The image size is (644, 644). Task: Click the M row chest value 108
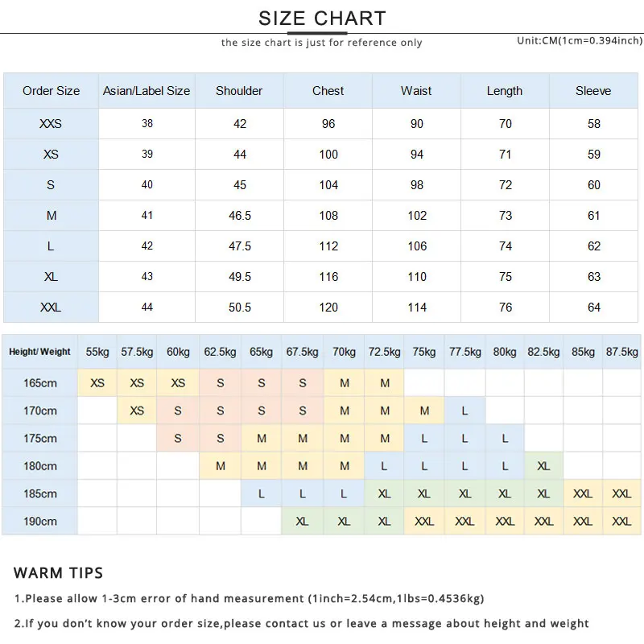(328, 216)
